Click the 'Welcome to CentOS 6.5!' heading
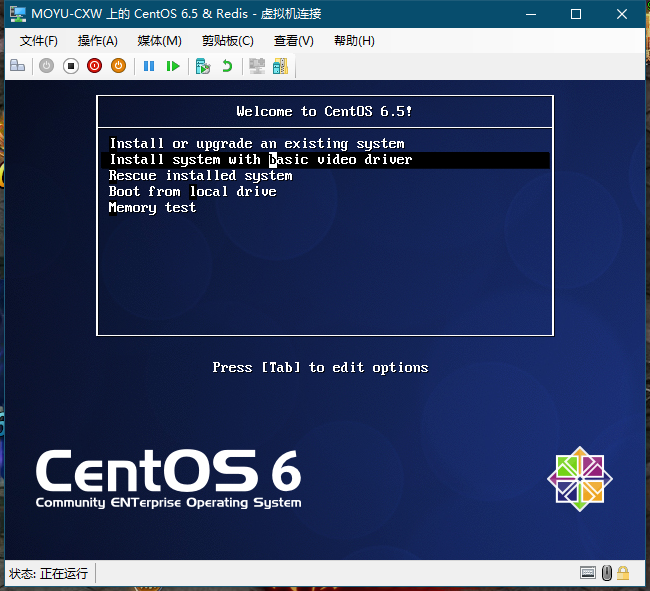The image size is (650, 591). coord(324,111)
